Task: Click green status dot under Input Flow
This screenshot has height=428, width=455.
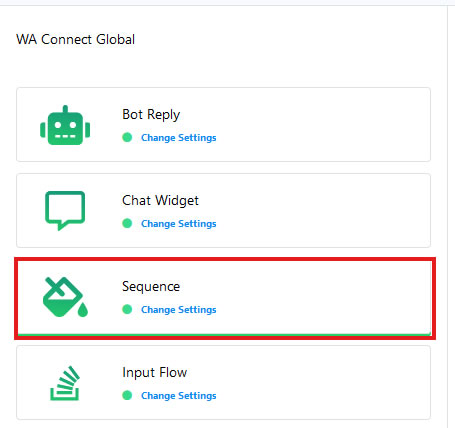Action: click(x=127, y=395)
